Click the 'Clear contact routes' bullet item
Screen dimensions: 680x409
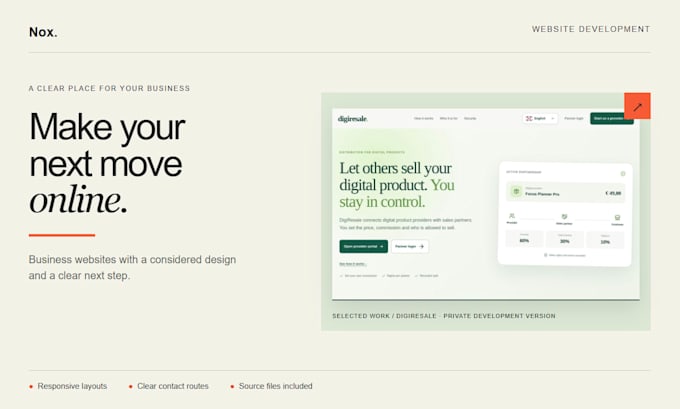169,386
